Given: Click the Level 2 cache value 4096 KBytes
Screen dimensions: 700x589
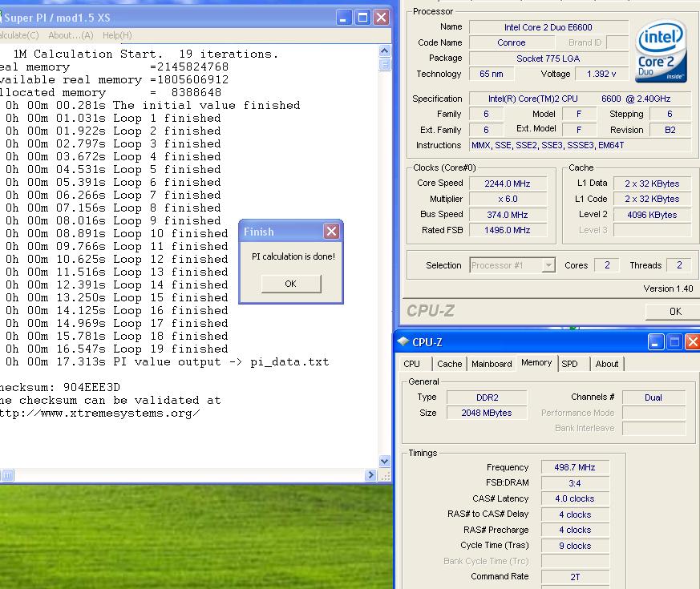Looking at the screenshot, I should (x=652, y=215).
